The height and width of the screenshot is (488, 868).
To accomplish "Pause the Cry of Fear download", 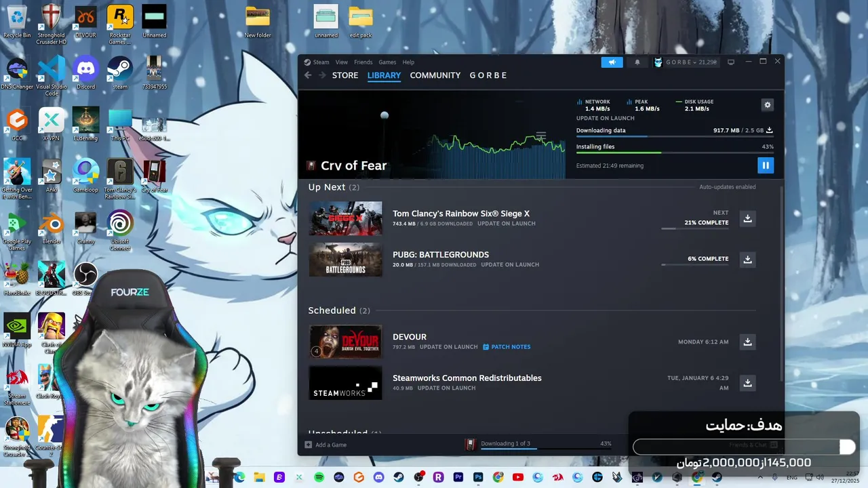I will click(766, 165).
